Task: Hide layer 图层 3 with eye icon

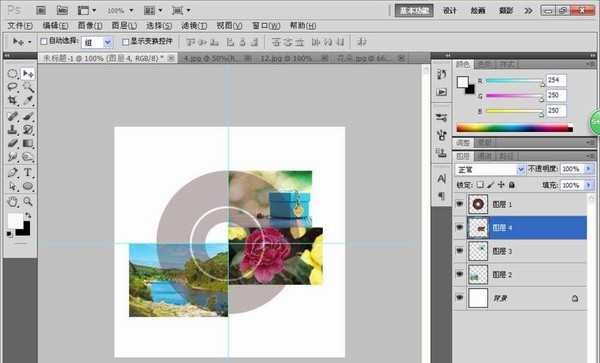Action: coord(460,251)
